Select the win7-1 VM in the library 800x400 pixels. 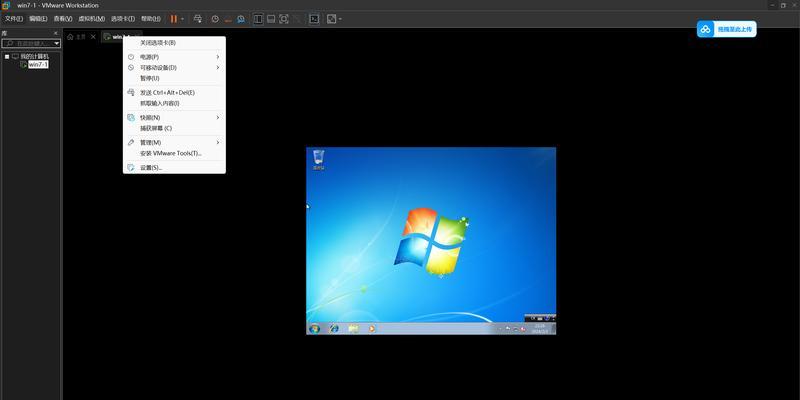click(x=38, y=64)
